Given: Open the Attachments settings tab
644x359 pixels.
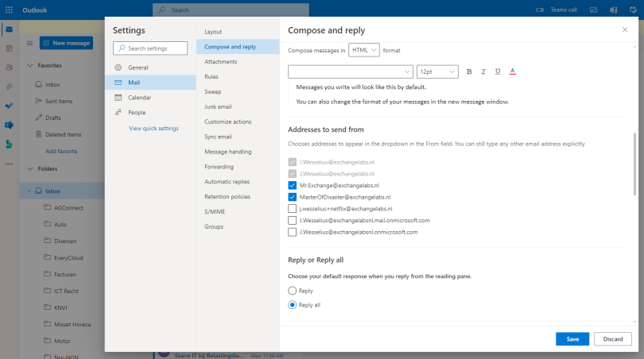Looking at the screenshot, I should 220,61.
